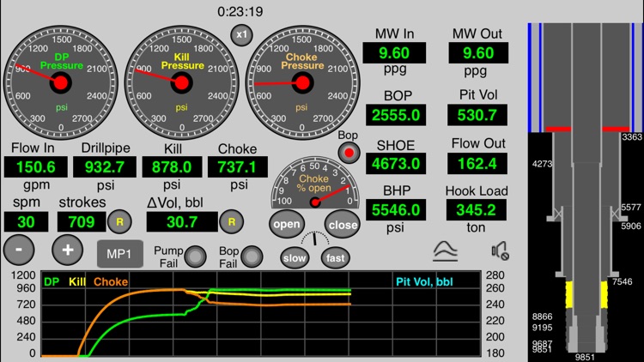644x362 pixels.
Task: Mute sound with the speaker icon
Action: 501,250
